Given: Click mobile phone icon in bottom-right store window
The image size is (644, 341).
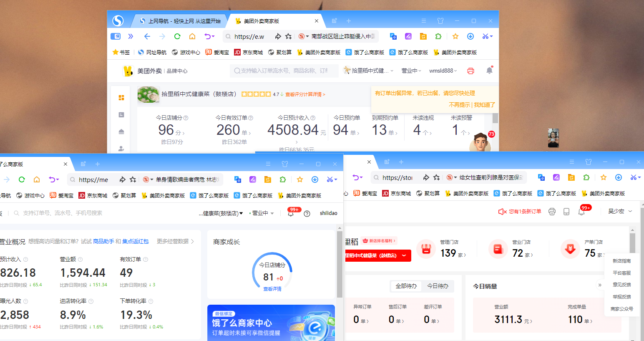Looking at the screenshot, I should [566, 212].
